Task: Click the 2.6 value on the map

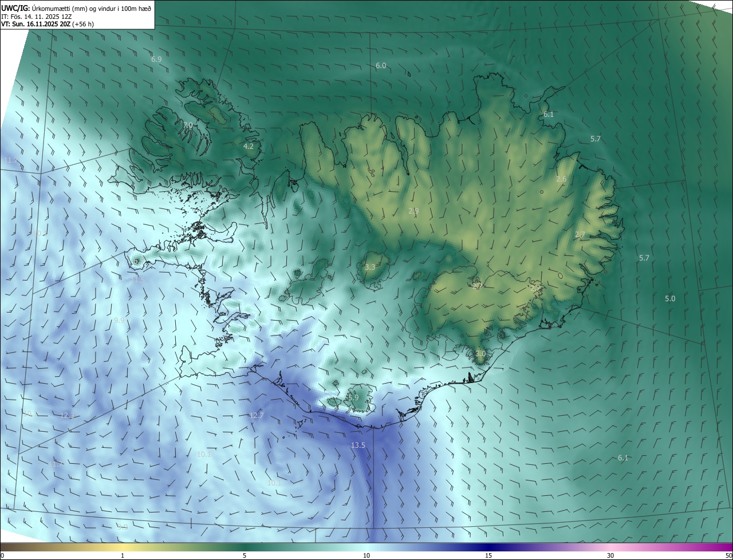Action: pos(561,179)
